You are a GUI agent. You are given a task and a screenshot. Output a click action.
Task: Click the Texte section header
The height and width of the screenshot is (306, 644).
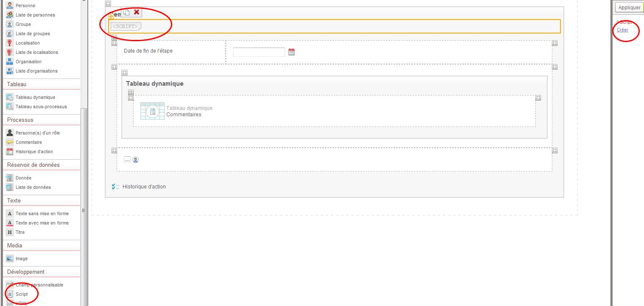point(42,200)
